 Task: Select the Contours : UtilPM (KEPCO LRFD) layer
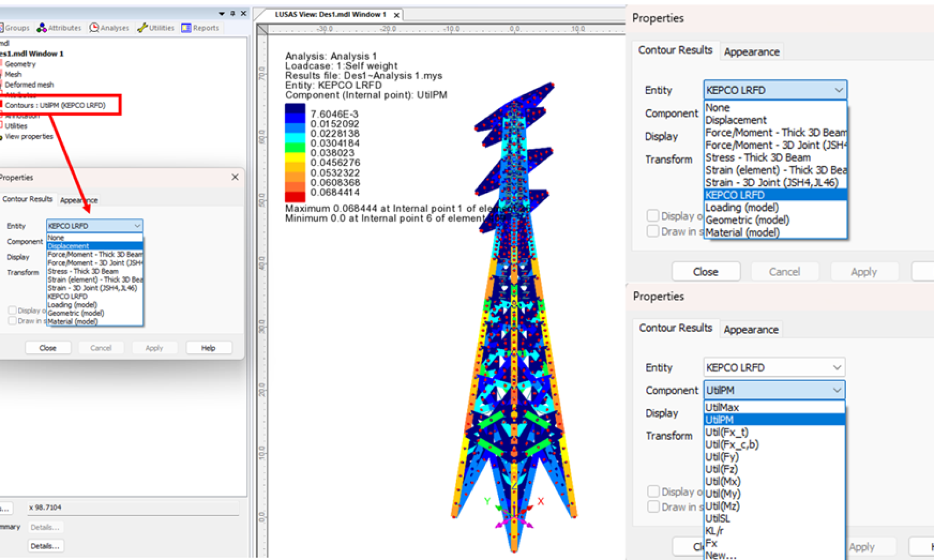55,105
